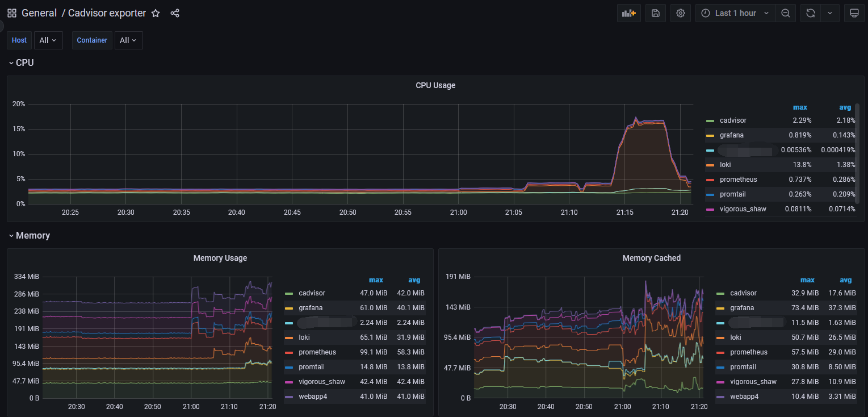Viewport: 868px width, 417px height.
Task: Open the Last 1 hour time picker
Action: pyautogui.click(x=735, y=13)
